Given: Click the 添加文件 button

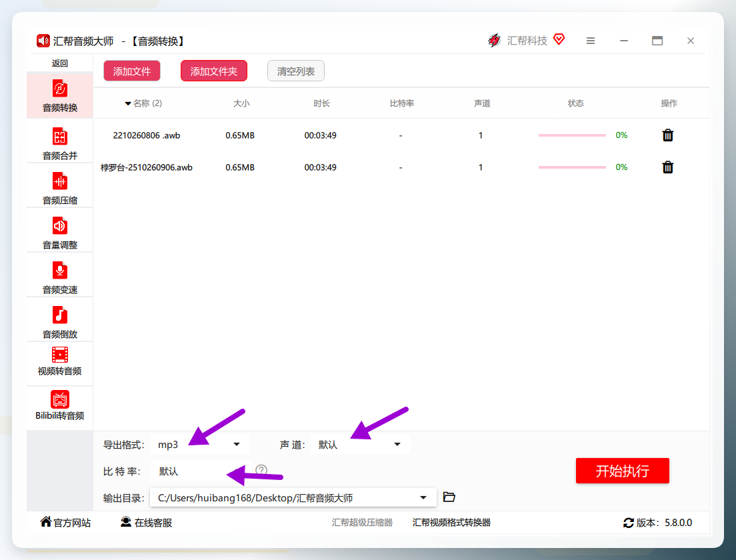Looking at the screenshot, I should pos(132,71).
